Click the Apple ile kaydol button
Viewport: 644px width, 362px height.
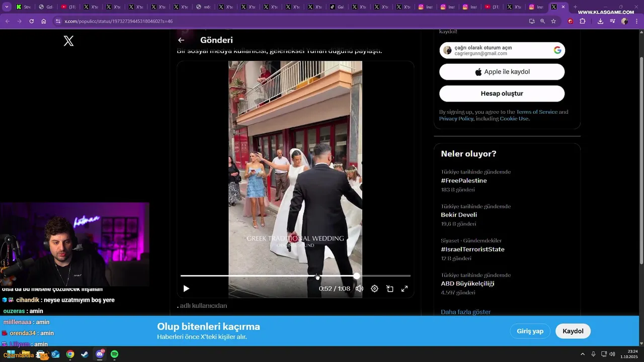tap(502, 72)
